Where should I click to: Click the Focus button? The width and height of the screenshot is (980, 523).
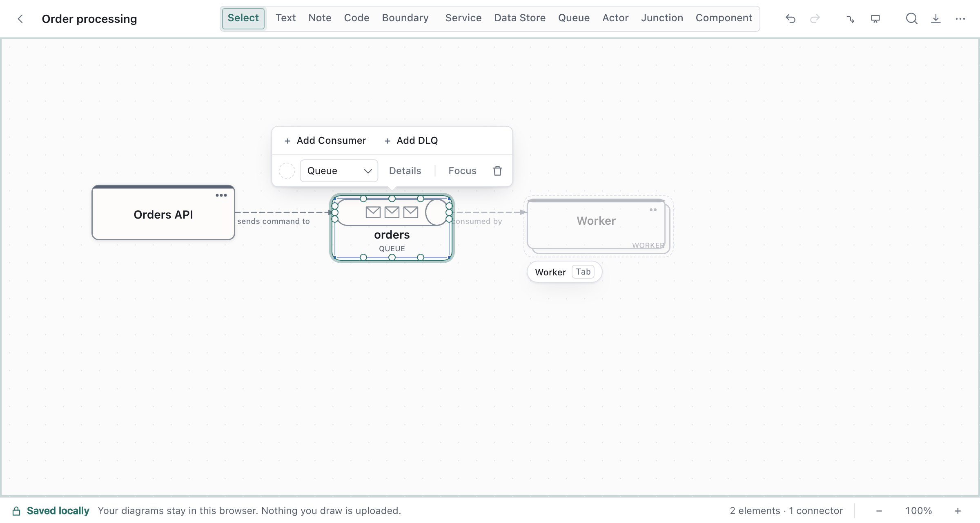[462, 171]
